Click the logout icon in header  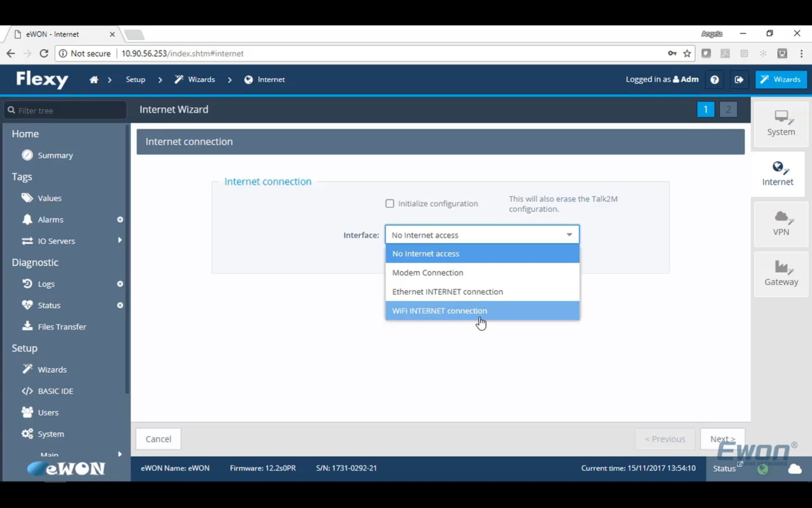coord(739,80)
